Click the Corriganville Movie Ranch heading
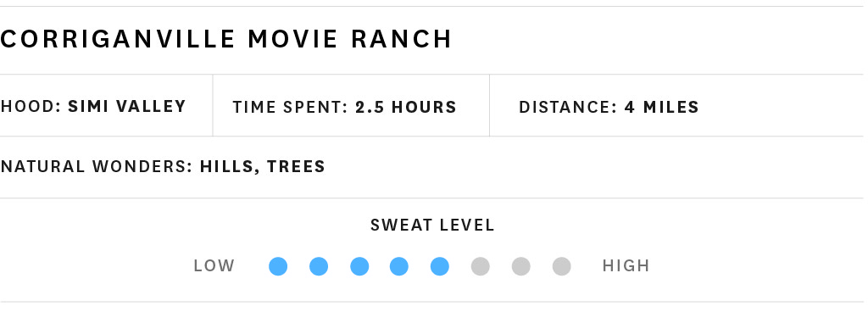The width and height of the screenshot is (868, 312). [x=225, y=39]
